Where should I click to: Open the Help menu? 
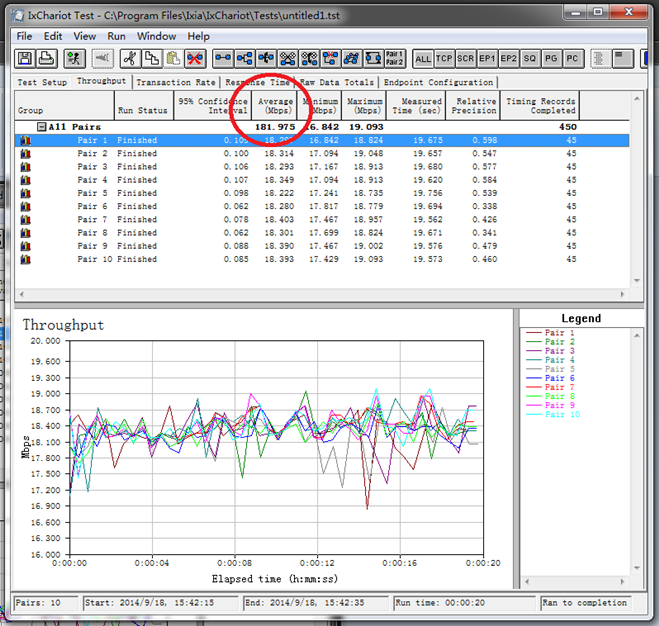click(x=198, y=37)
